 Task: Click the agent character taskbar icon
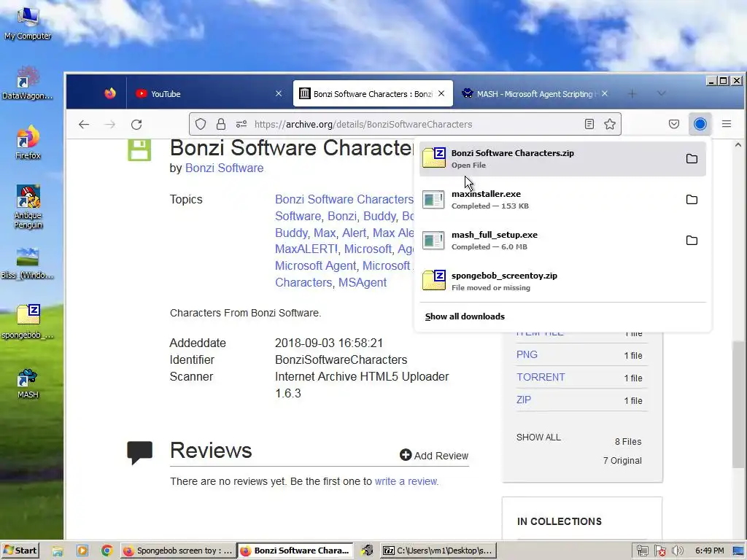367,551
